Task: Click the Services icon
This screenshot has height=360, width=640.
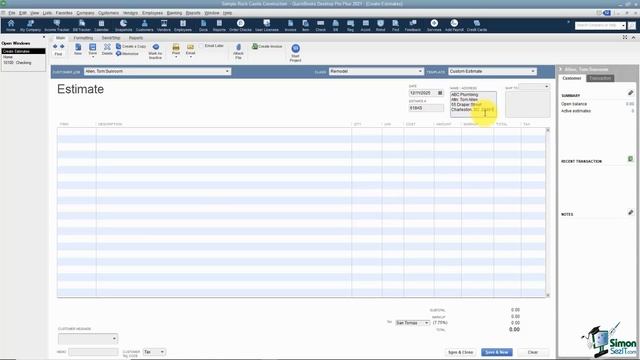Action: click(x=434, y=25)
